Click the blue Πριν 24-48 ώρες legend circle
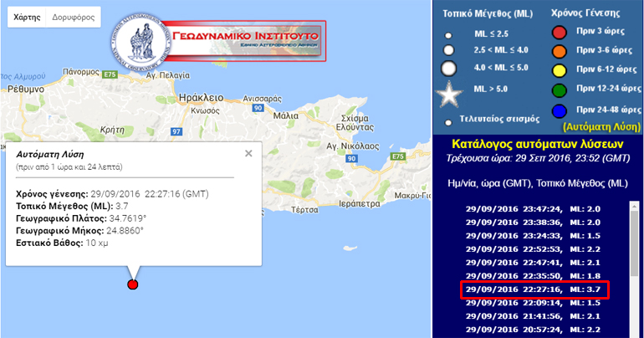This screenshot has height=338, width=644. pyautogui.click(x=559, y=110)
